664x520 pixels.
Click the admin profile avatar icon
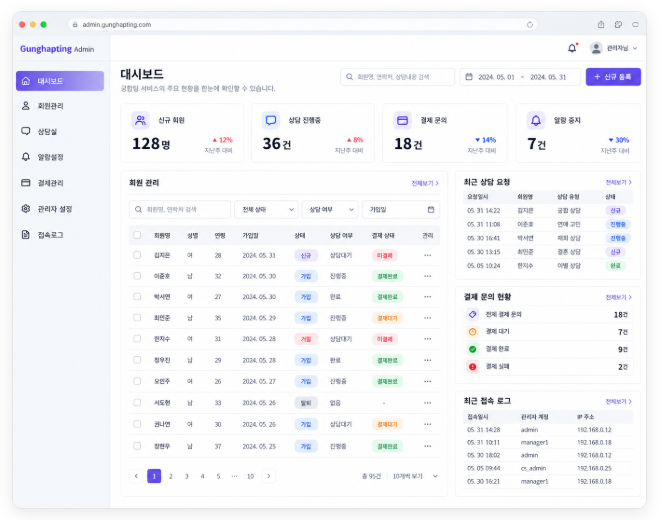(596, 48)
